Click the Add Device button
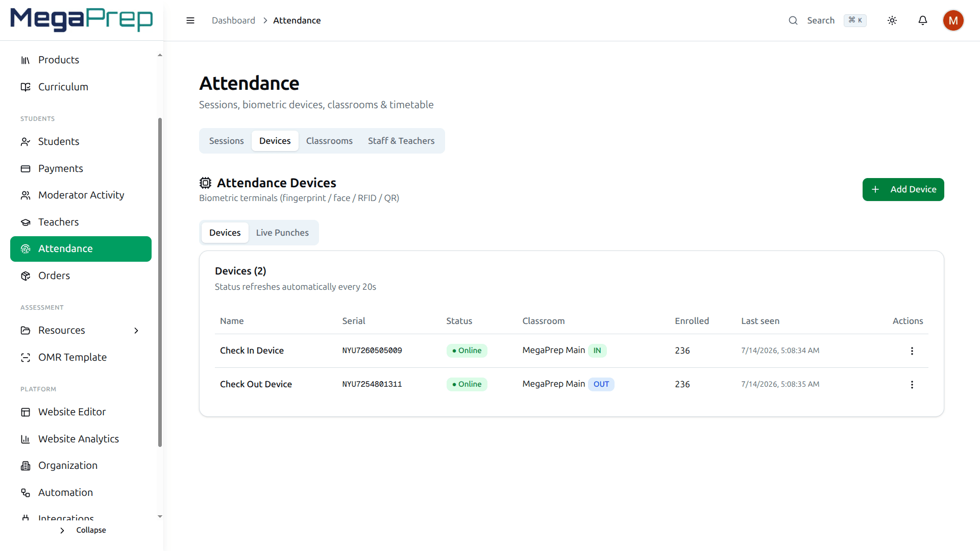Screen dimensions: 980x551 pos(903,189)
